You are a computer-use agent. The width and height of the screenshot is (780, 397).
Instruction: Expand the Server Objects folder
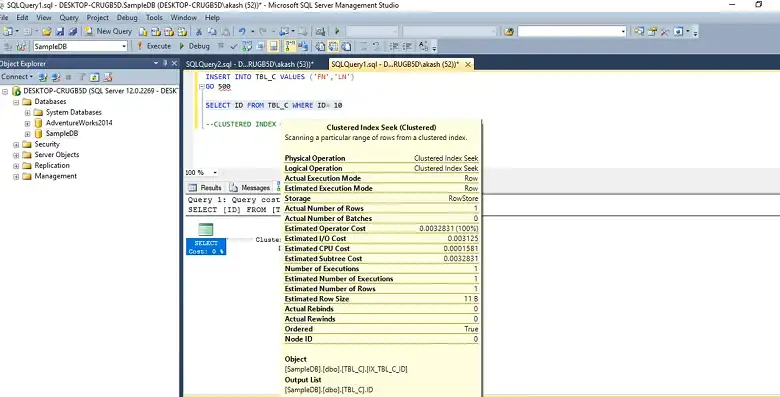click(x=16, y=155)
